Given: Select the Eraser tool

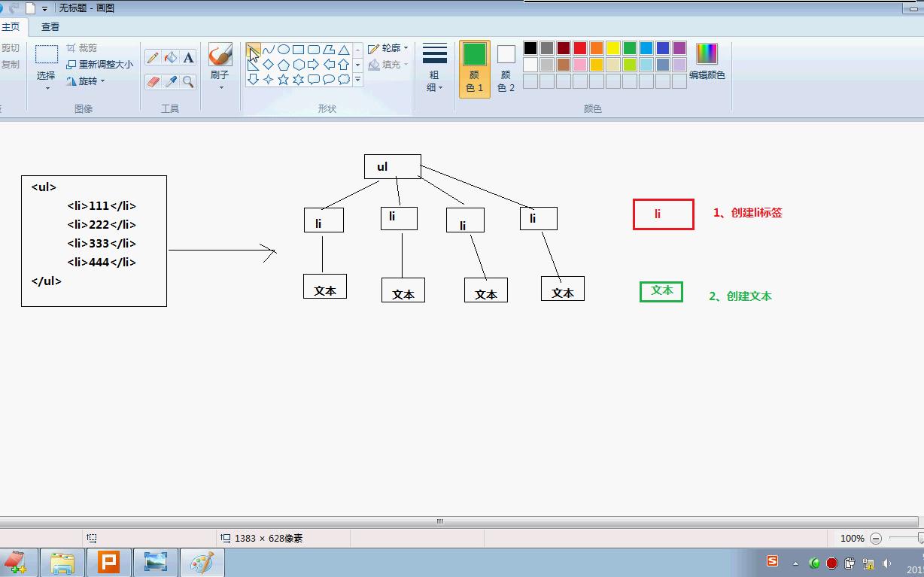Looking at the screenshot, I should 153,80.
